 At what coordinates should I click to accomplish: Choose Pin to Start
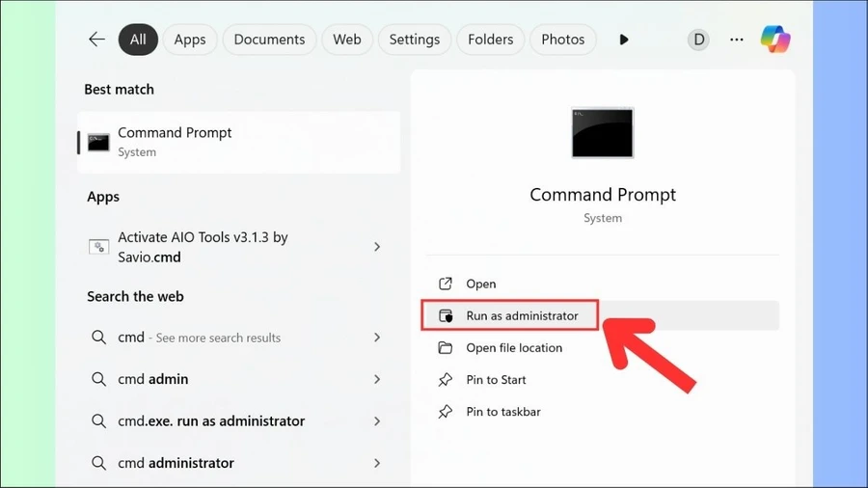(602, 380)
